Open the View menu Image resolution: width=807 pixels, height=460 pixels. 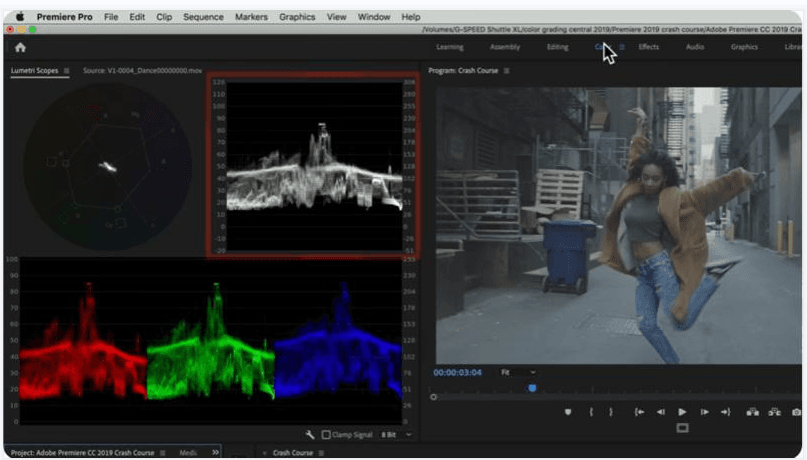(337, 17)
